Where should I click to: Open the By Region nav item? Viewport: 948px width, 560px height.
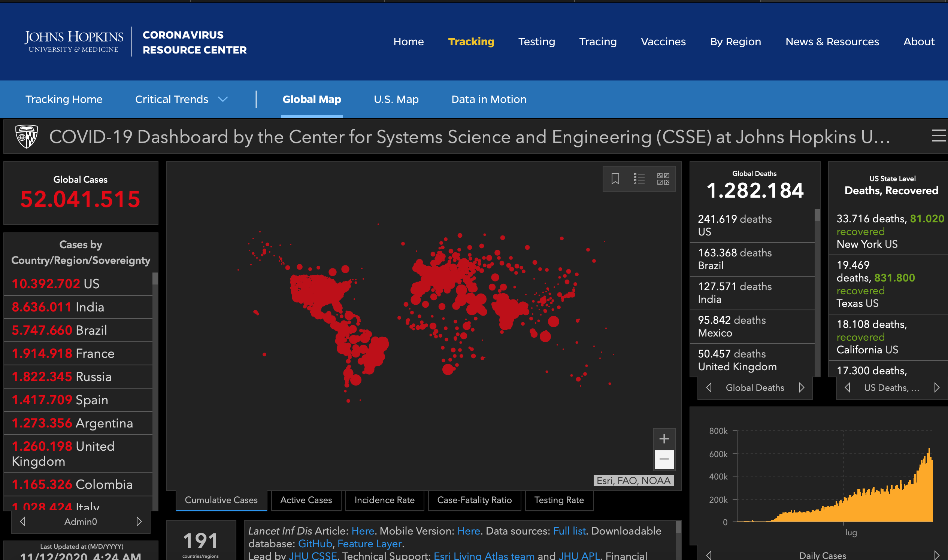point(736,42)
